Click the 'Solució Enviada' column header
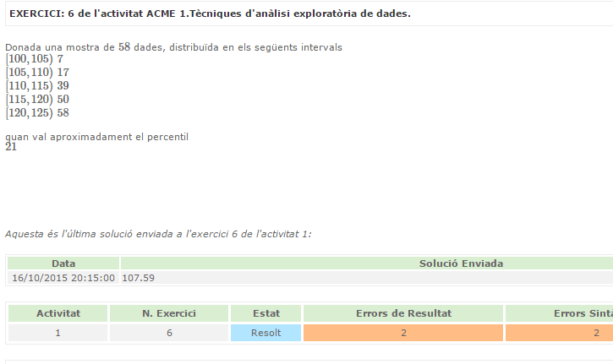This screenshot has height=364, width=613. (x=461, y=263)
